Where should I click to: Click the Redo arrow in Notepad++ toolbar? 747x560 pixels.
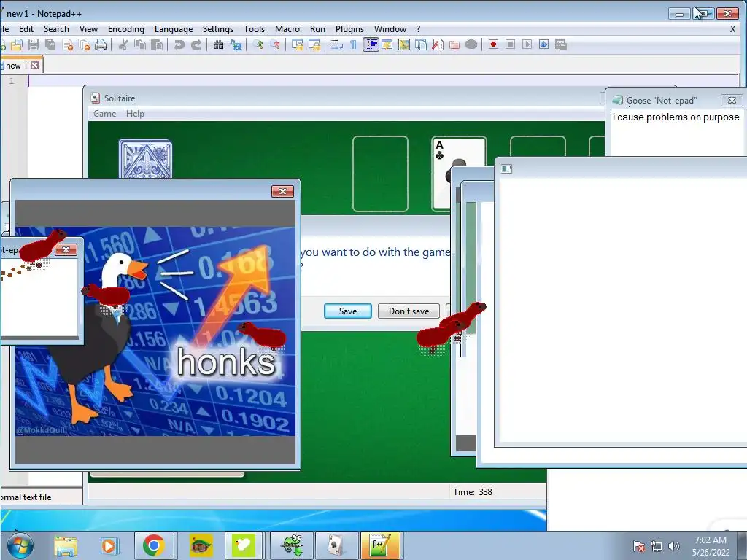click(196, 44)
